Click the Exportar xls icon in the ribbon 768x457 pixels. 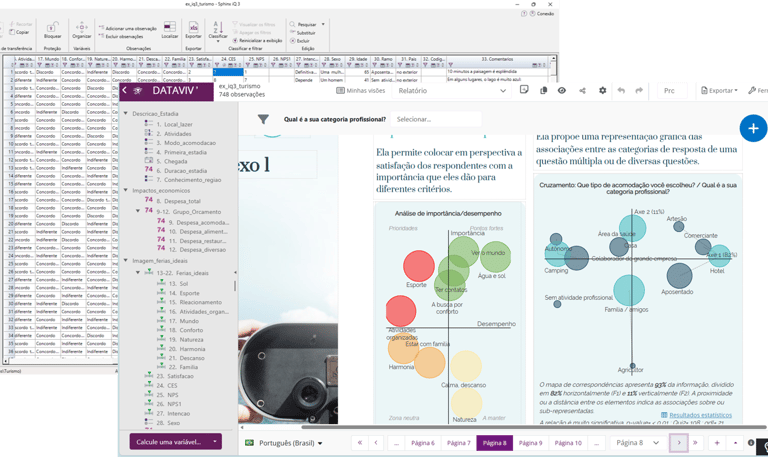point(193,26)
